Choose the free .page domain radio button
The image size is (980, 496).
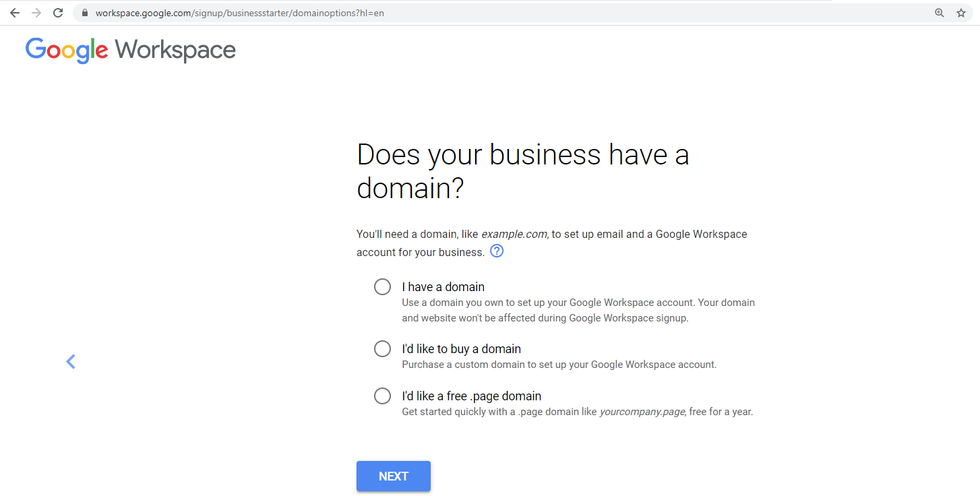(382, 396)
